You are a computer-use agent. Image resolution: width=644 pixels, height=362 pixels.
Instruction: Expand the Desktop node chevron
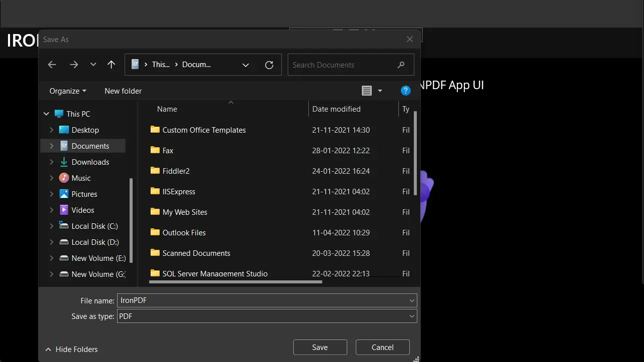point(52,130)
